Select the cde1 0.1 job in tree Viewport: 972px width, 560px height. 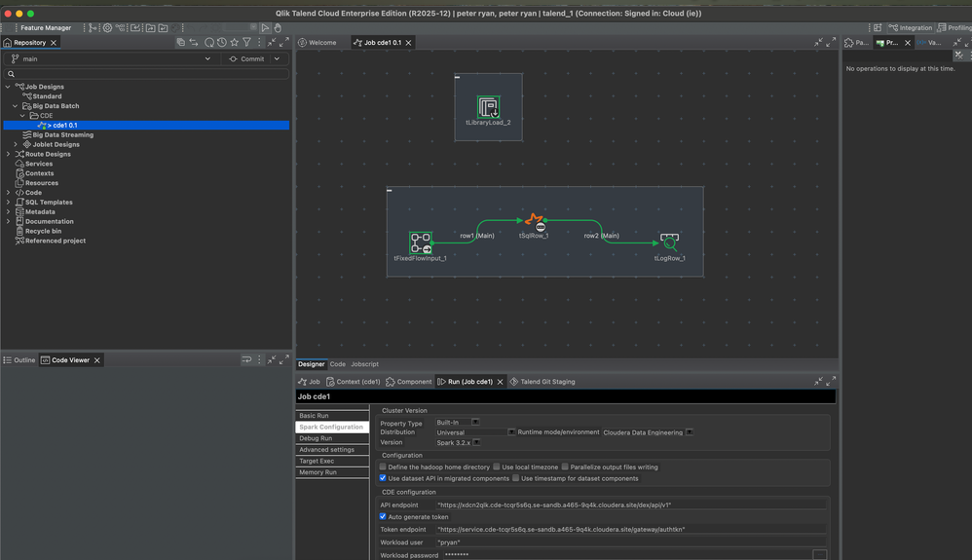146,126
